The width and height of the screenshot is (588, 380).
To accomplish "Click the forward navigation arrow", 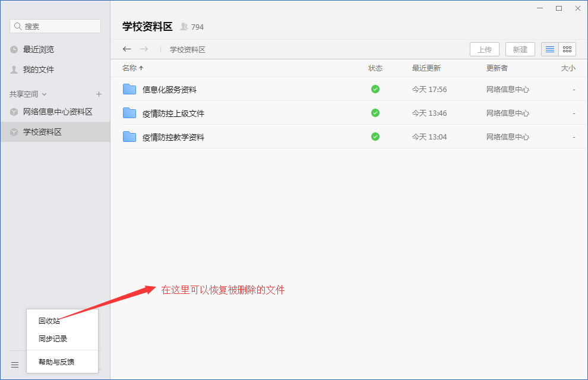I will tap(144, 49).
